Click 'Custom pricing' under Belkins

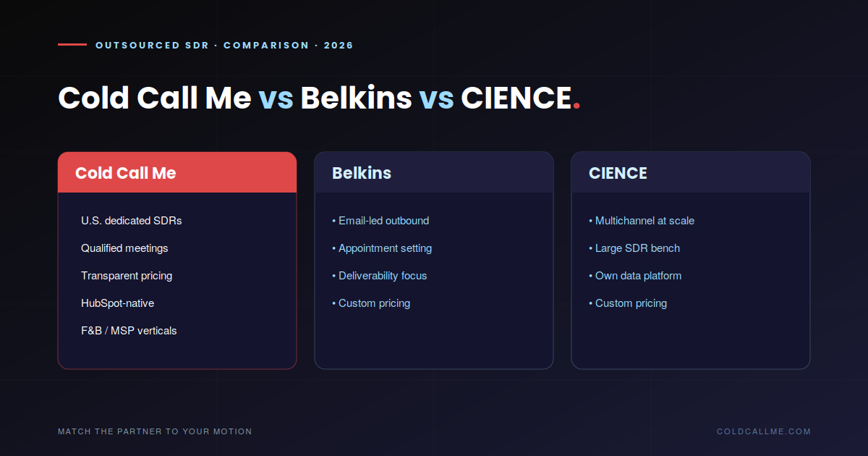click(371, 303)
